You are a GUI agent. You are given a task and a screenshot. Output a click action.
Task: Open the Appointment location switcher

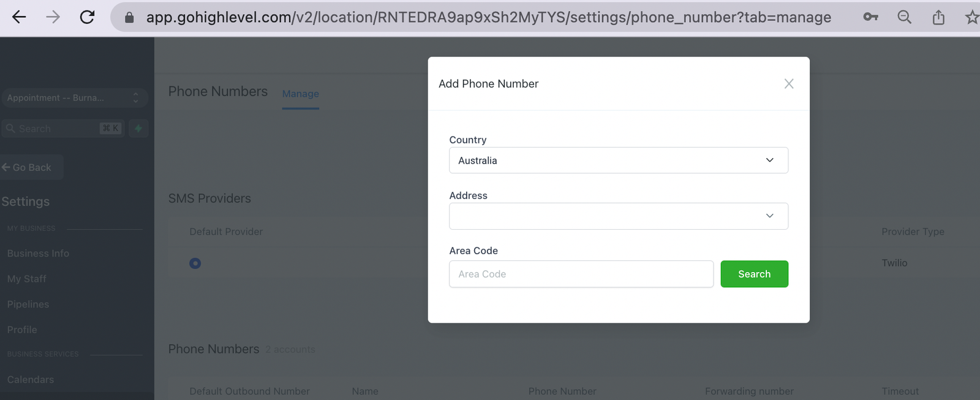(x=73, y=98)
